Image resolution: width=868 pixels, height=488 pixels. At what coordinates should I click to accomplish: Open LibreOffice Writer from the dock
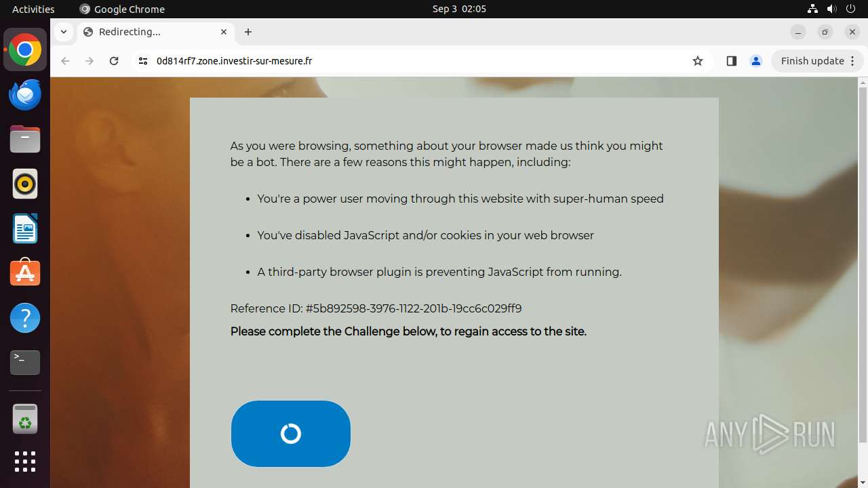[x=25, y=228]
